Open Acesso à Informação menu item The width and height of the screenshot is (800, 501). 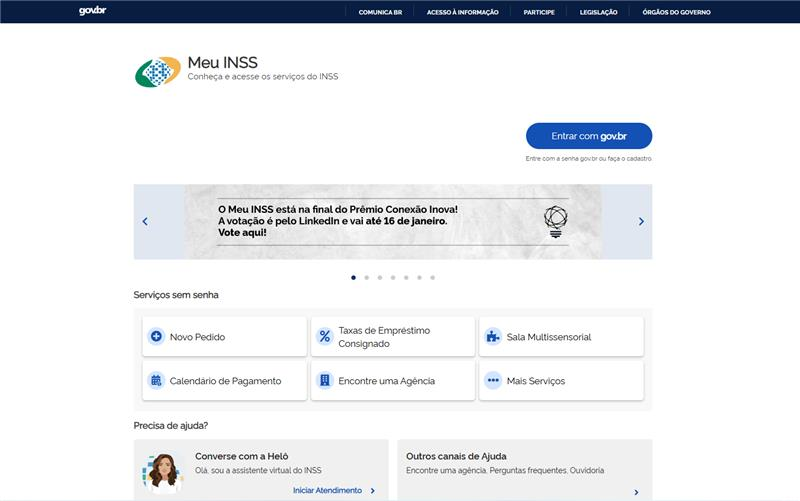pyautogui.click(x=463, y=12)
